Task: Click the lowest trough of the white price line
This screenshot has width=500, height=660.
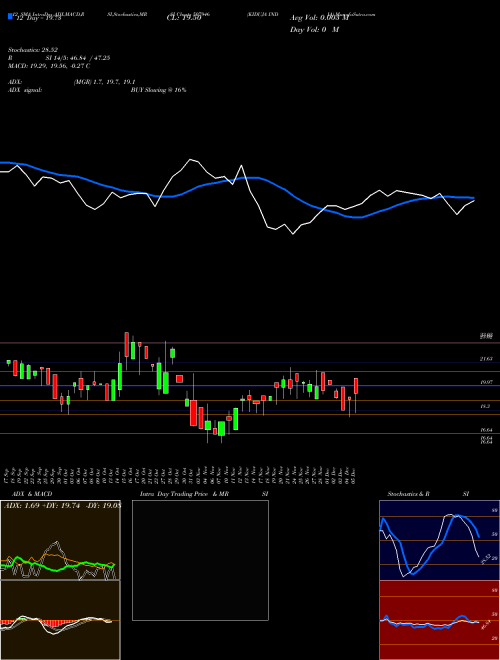Action: 293,234
